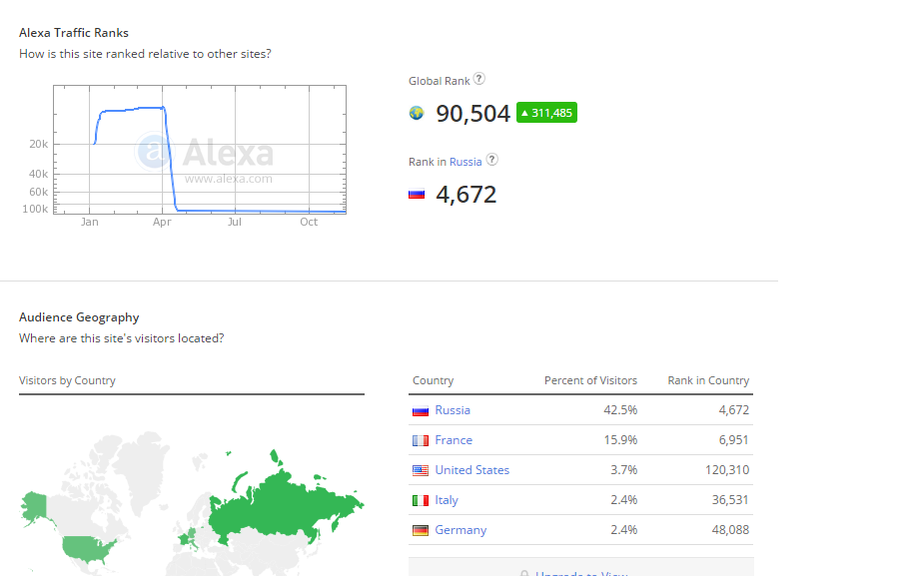Viewport: 918px width, 576px height.
Task: Click the Audience Geography heading
Action: (79, 317)
